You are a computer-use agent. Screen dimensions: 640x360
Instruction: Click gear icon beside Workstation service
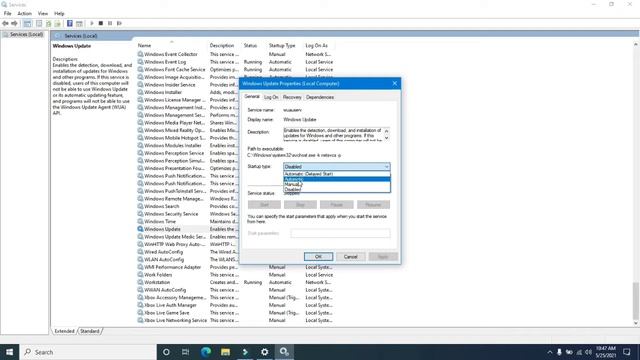click(x=140, y=282)
